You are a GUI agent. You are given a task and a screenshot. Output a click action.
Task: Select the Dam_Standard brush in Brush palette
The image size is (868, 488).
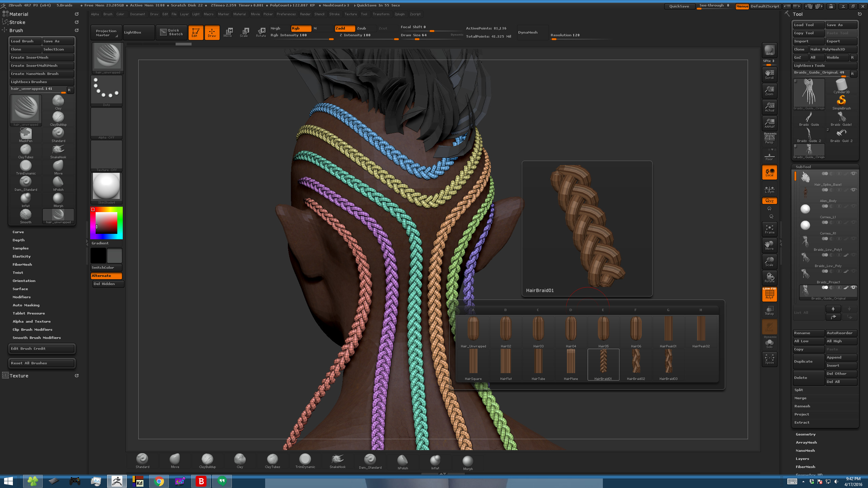pyautogui.click(x=25, y=183)
